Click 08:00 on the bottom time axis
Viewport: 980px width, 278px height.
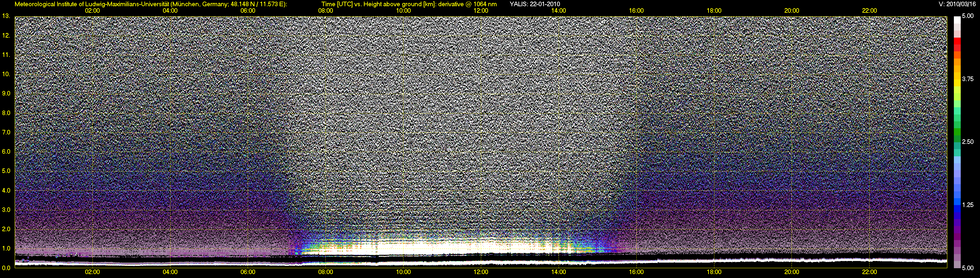pos(326,272)
